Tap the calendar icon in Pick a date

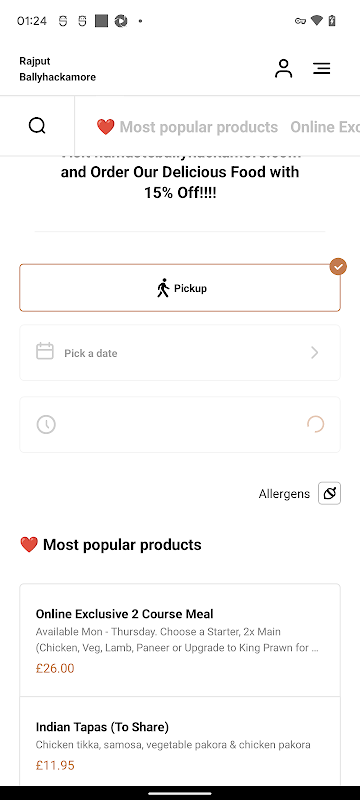coord(45,352)
